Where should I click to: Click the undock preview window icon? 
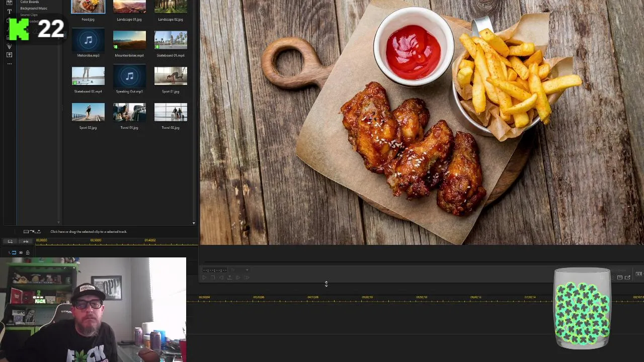click(627, 277)
